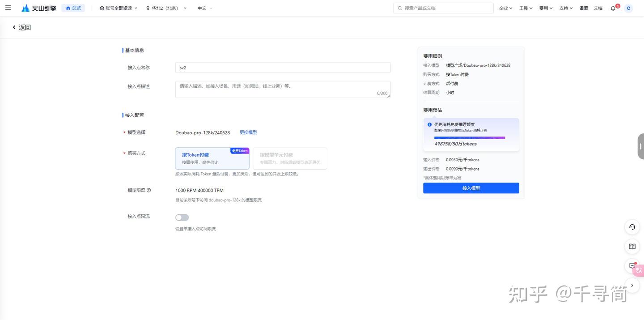Expand the floating toolbar chevron
The width and height of the screenshot is (644, 320).
[x=632, y=285]
